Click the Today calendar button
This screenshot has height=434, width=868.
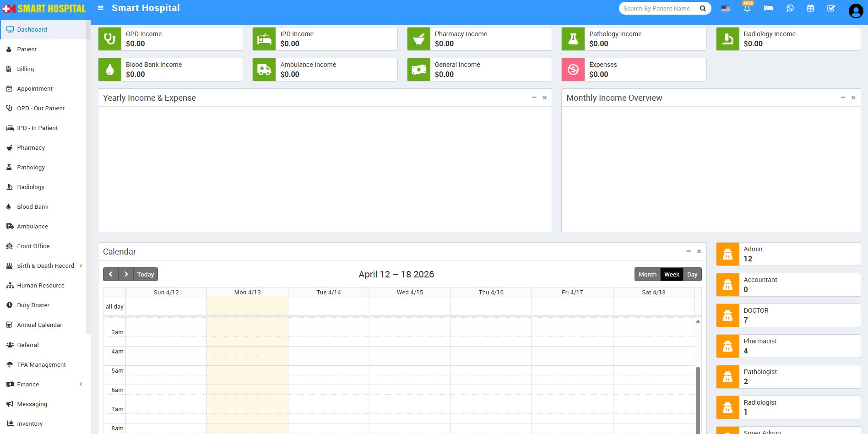pyautogui.click(x=146, y=274)
